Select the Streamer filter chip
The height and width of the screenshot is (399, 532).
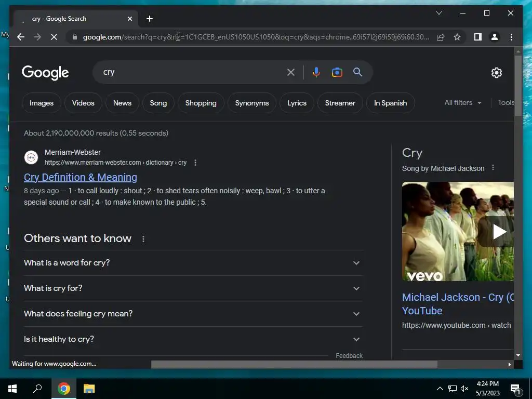tap(340, 103)
